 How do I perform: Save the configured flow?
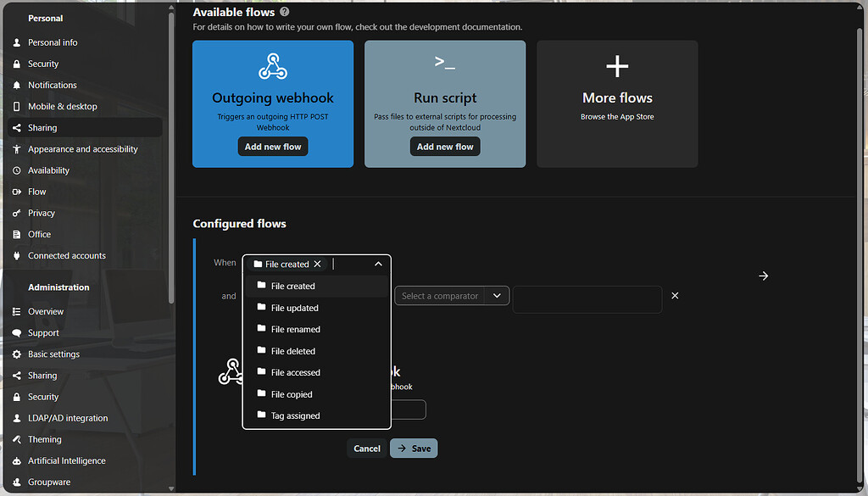pyautogui.click(x=414, y=448)
